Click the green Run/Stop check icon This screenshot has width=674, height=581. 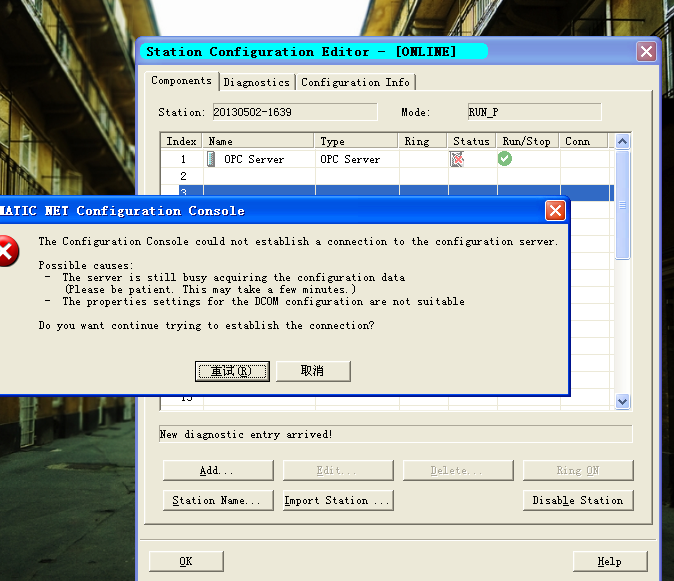point(505,159)
